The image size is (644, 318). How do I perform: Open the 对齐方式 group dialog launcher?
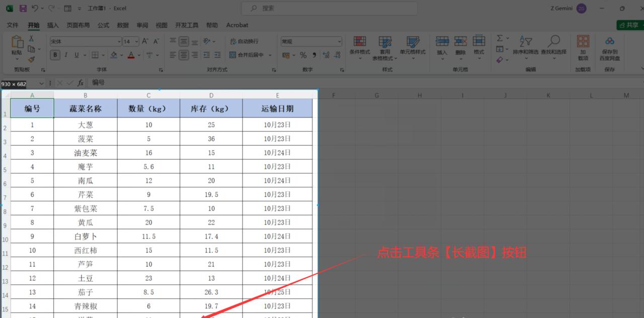tap(274, 70)
